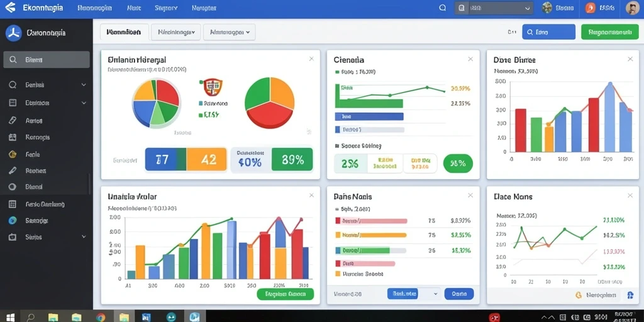Click the small round avatar left of 'Eleane'
Viewport: 644px width, 322px height.
(x=547, y=8)
